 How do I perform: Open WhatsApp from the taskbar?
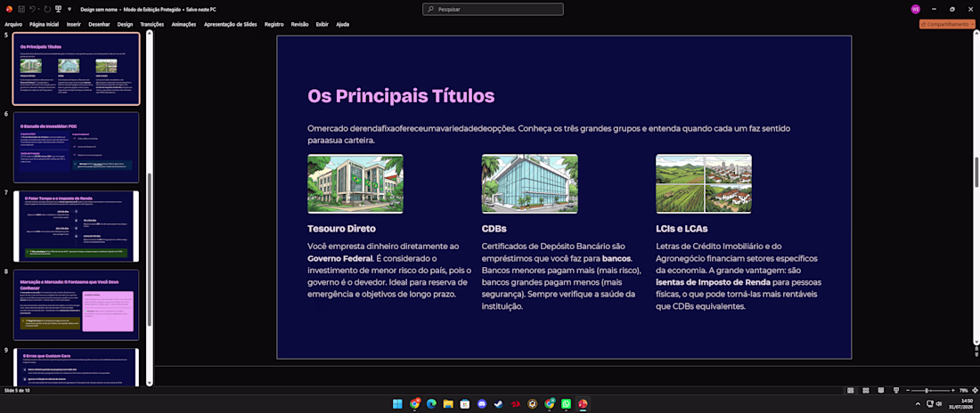pyautogui.click(x=567, y=404)
